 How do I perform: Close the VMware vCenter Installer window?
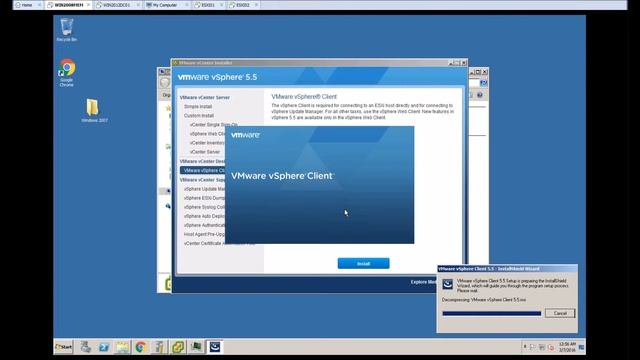(x=464, y=63)
